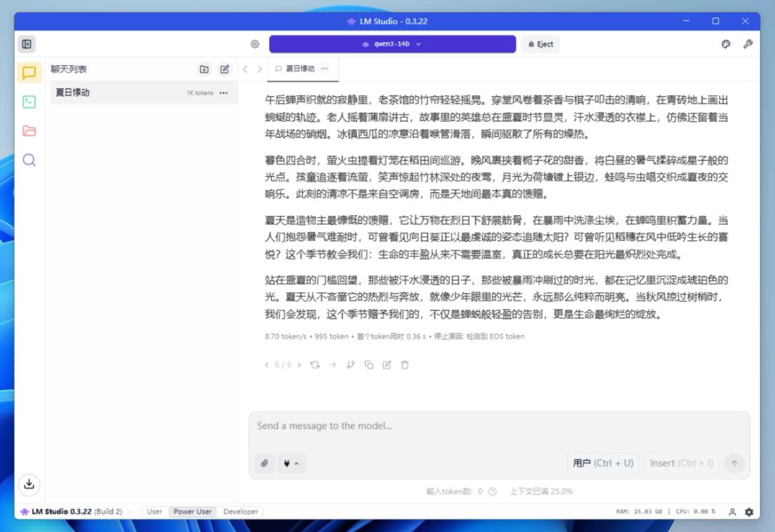The image size is (775, 532).
Task: Delete the message using trash icon
Action: pyautogui.click(x=406, y=364)
